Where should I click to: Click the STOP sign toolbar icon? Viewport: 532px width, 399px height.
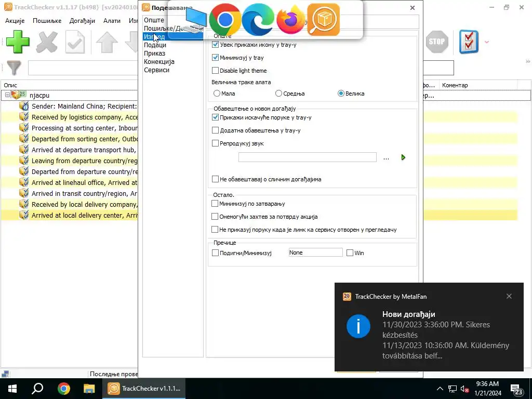pos(436,42)
